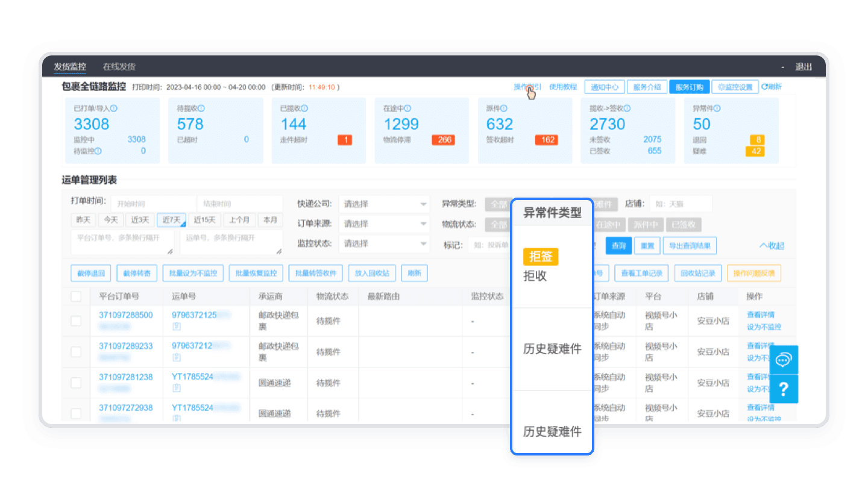Click the 通知中心 notification center button
Image resolution: width=868 pixels, height=482 pixels.
(605, 86)
